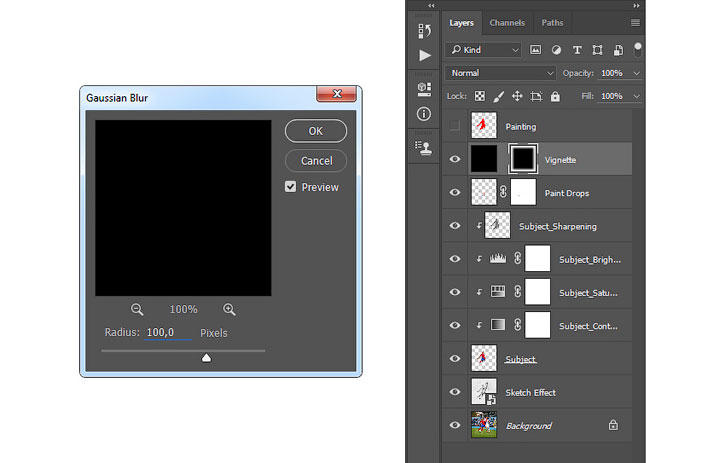Click the Fill 100% field
Image resolution: width=725 pixels, height=463 pixels.
(612, 96)
